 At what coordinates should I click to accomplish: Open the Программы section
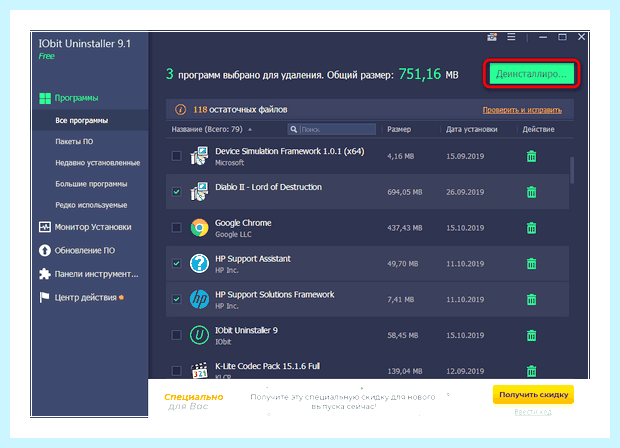(x=76, y=98)
